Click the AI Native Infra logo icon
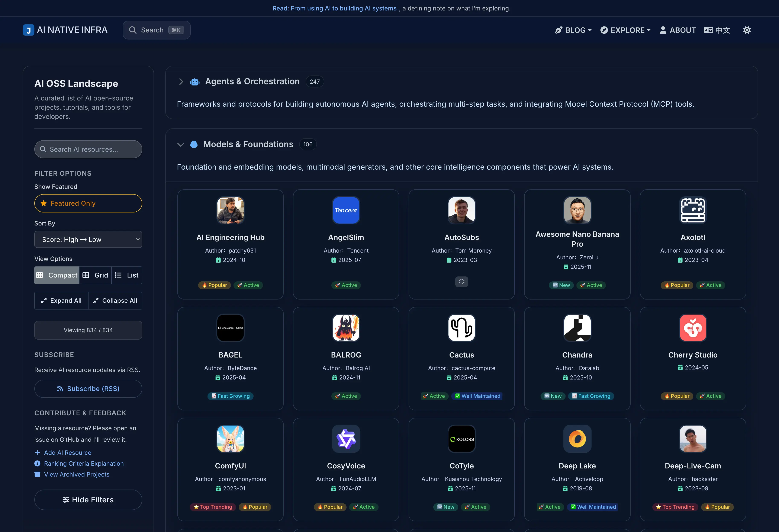This screenshot has height=532, width=779. coord(29,30)
